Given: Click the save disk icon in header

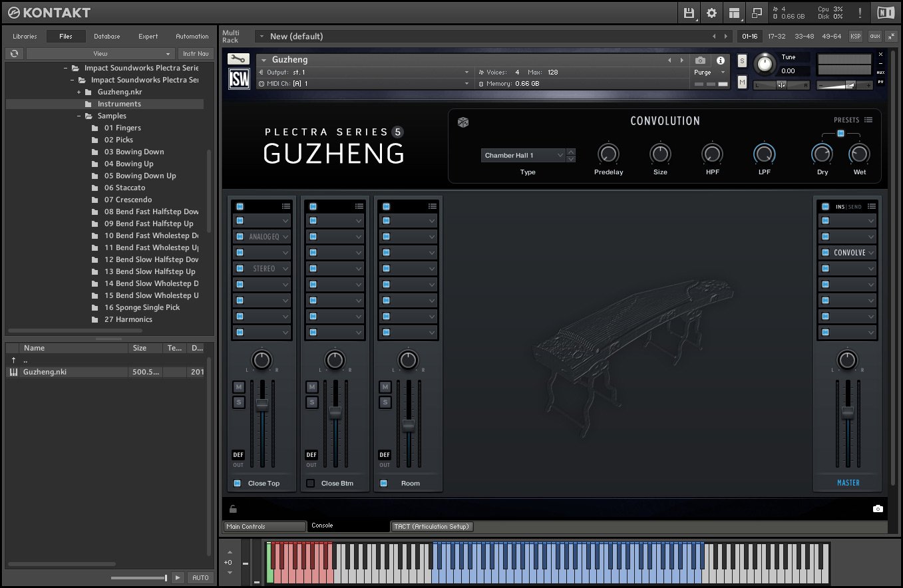Looking at the screenshot, I should click(x=689, y=13).
